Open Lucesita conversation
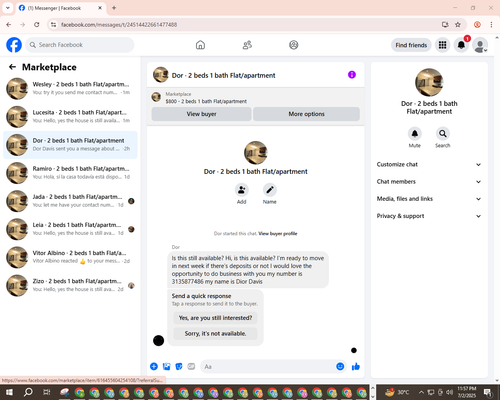 click(x=70, y=117)
